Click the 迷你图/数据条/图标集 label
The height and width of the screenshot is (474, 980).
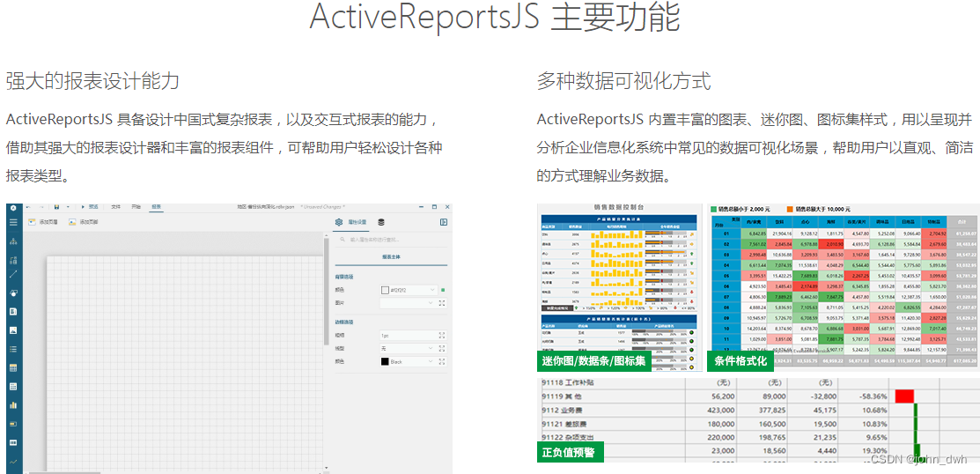[593, 361]
